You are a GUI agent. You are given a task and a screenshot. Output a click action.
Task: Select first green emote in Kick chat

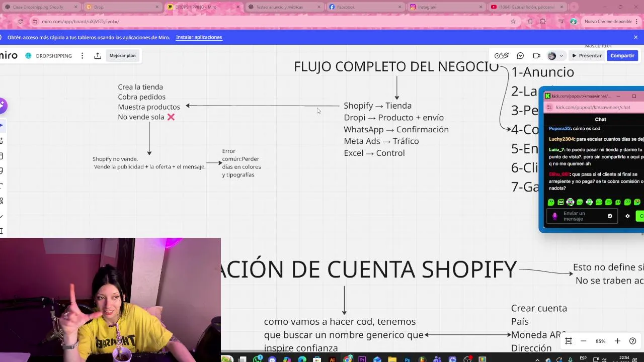click(x=551, y=202)
